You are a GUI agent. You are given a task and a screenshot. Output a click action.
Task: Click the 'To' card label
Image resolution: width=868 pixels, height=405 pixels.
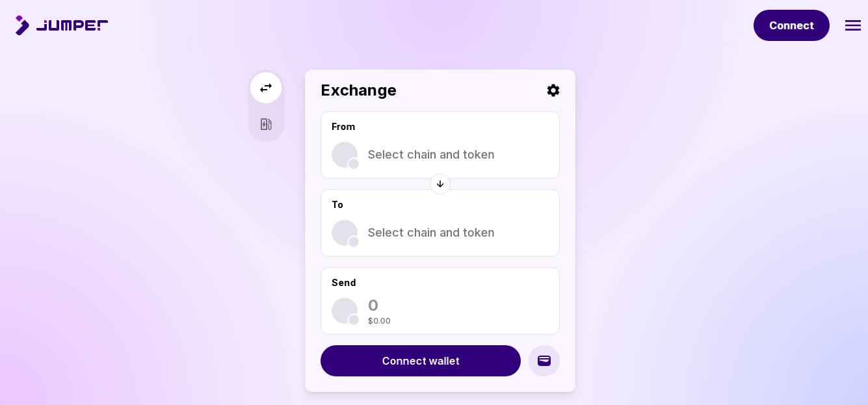coord(337,205)
